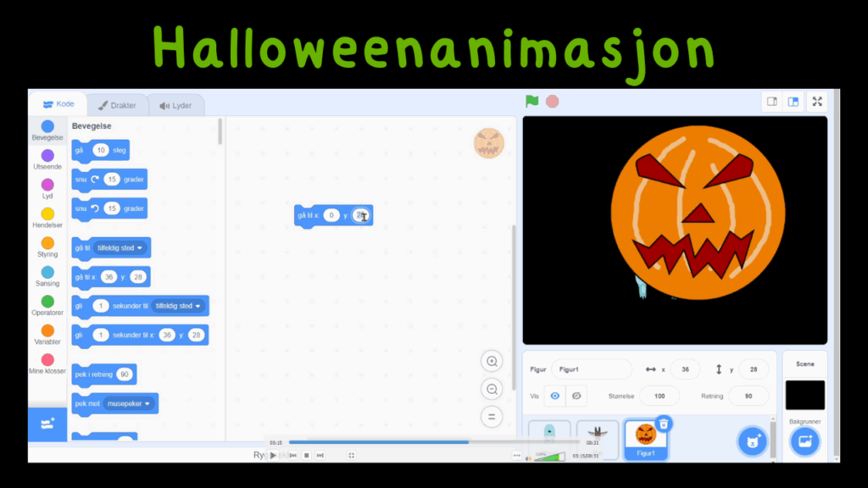
Task: Open the Lyder tab
Action: [176, 105]
